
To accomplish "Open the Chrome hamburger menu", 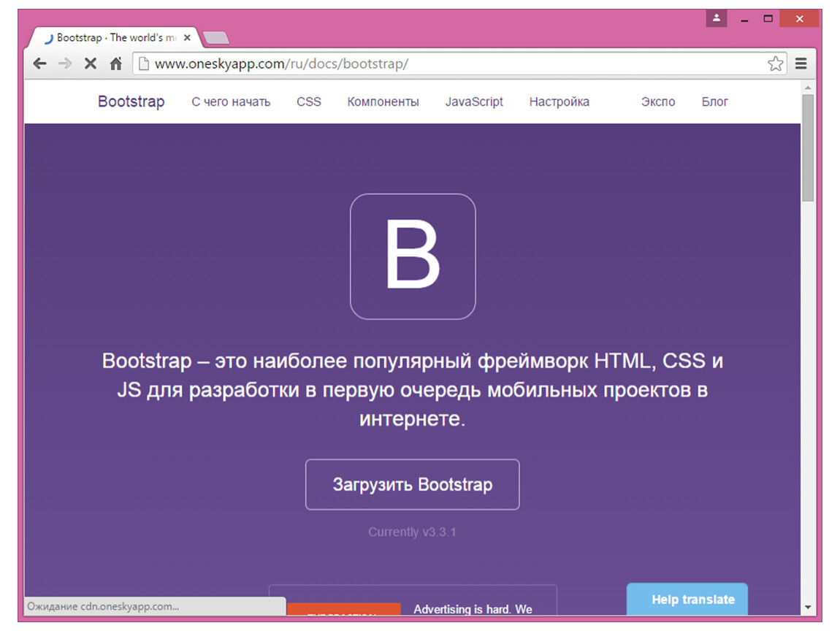I will point(801,64).
